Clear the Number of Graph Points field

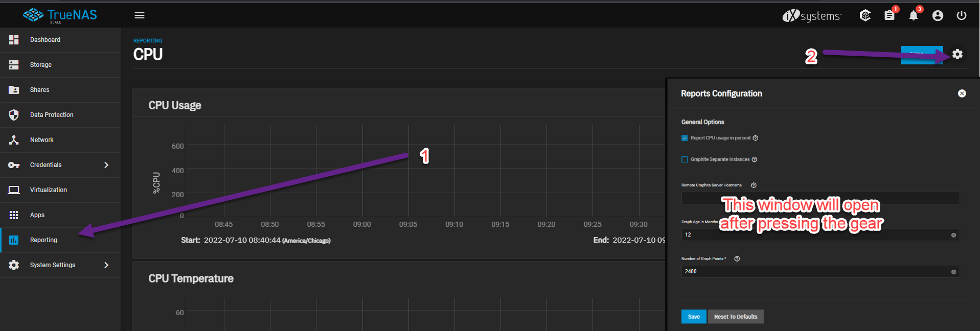953,272
